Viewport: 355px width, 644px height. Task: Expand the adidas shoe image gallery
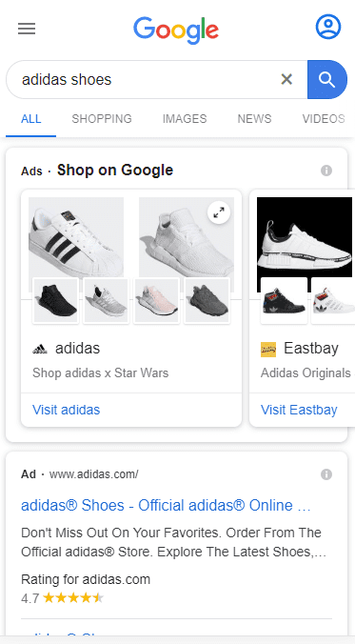[219, 212]
